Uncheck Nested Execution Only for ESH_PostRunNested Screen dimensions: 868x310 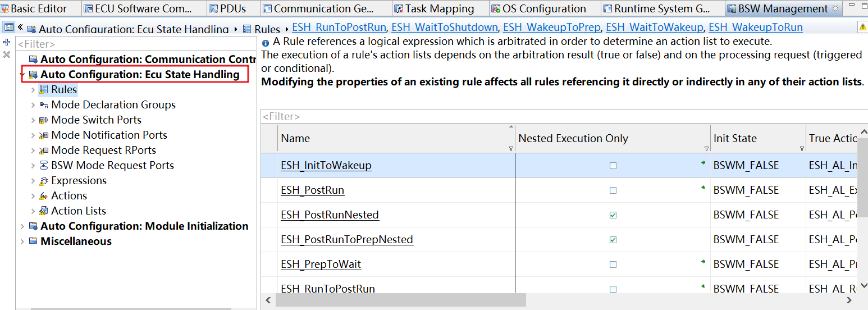(613, 215)
